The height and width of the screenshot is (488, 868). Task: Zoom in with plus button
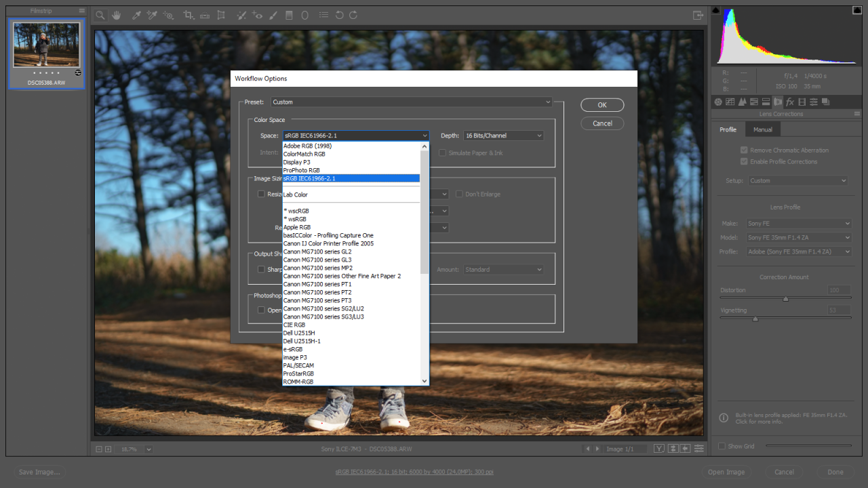108,449
